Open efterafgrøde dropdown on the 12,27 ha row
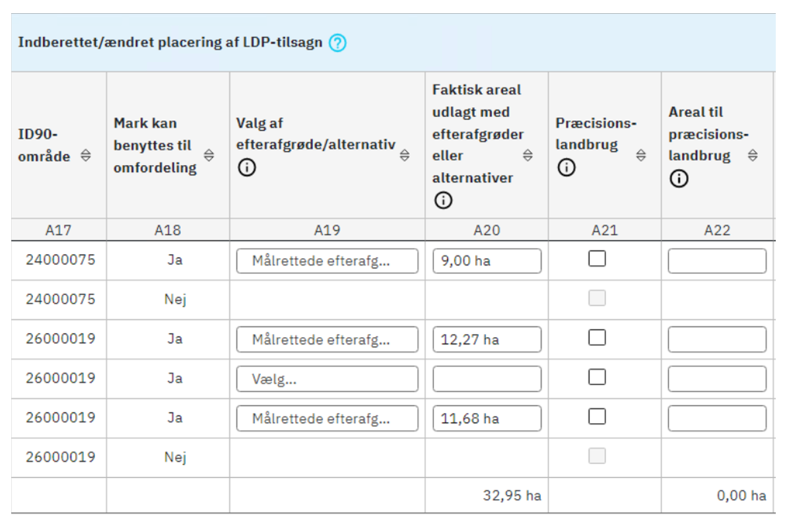Screen dimensions: 787x532 (327, 339)
